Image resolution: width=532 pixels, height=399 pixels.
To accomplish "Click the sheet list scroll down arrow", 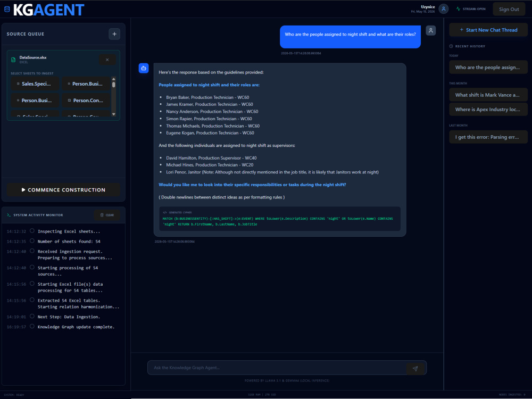I will click(114, 114).
